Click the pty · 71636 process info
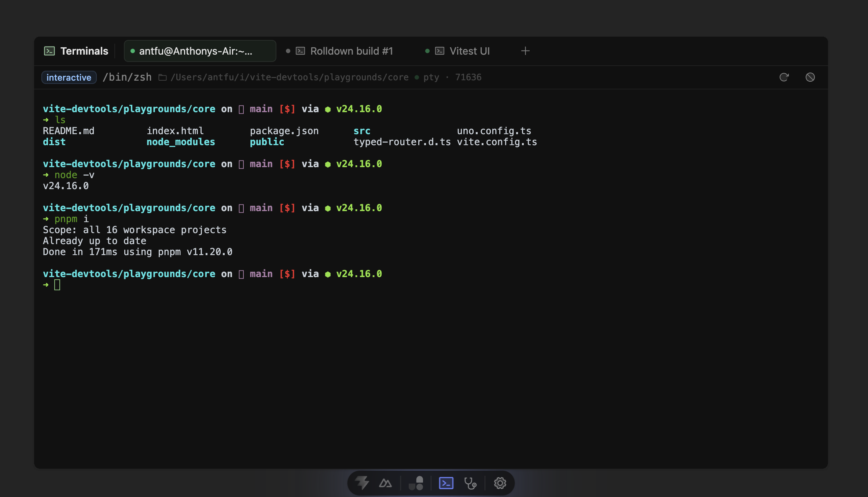Screen dimensions: 868x497 452,77
